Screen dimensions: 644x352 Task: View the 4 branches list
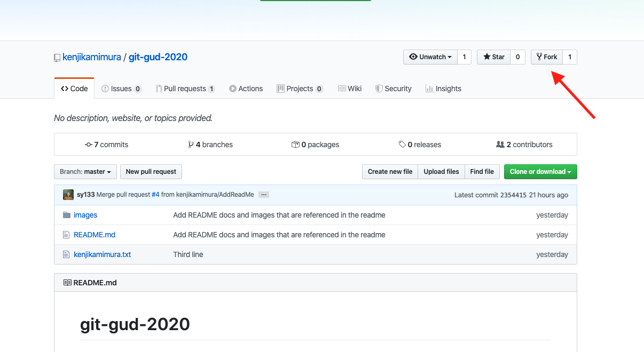[210, 145]
